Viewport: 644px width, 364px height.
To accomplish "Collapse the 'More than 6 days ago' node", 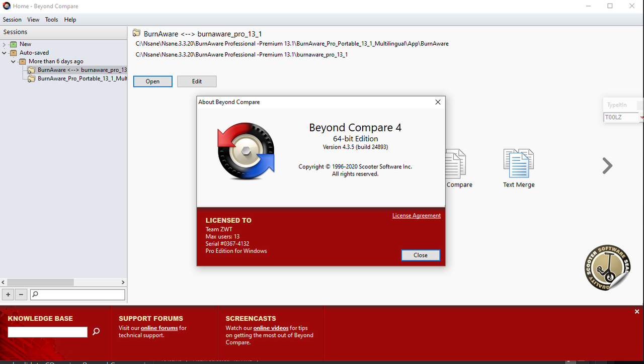I will [14, 61].
